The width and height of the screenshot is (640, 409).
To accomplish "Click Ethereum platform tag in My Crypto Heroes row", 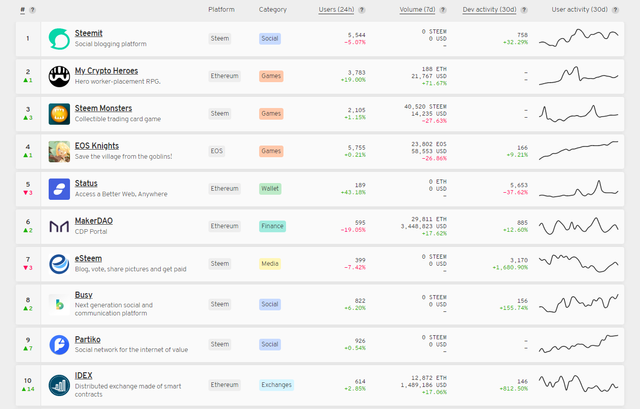I will [x=224, y=76].
